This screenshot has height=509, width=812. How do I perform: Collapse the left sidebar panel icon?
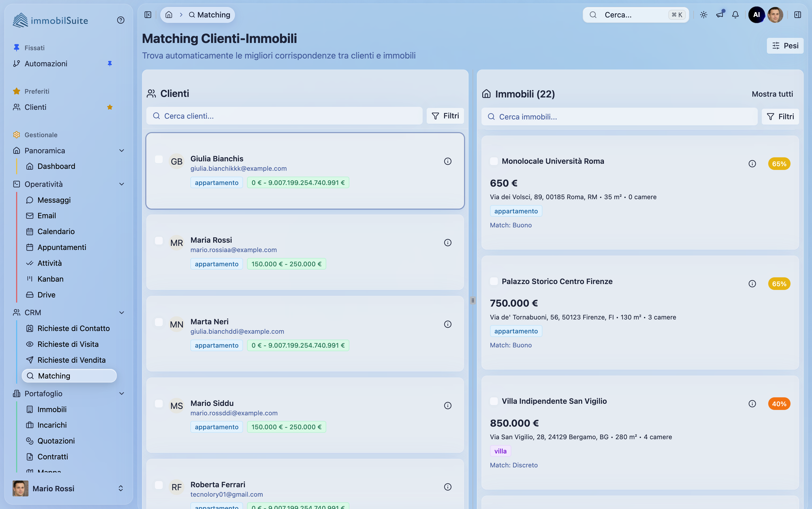[x=148, y=15]
